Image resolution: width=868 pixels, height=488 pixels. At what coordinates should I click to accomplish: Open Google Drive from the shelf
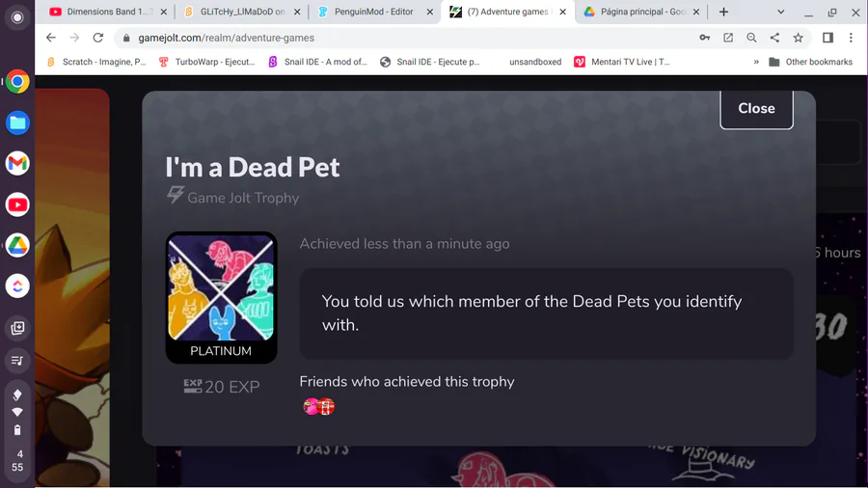[17, 246]
